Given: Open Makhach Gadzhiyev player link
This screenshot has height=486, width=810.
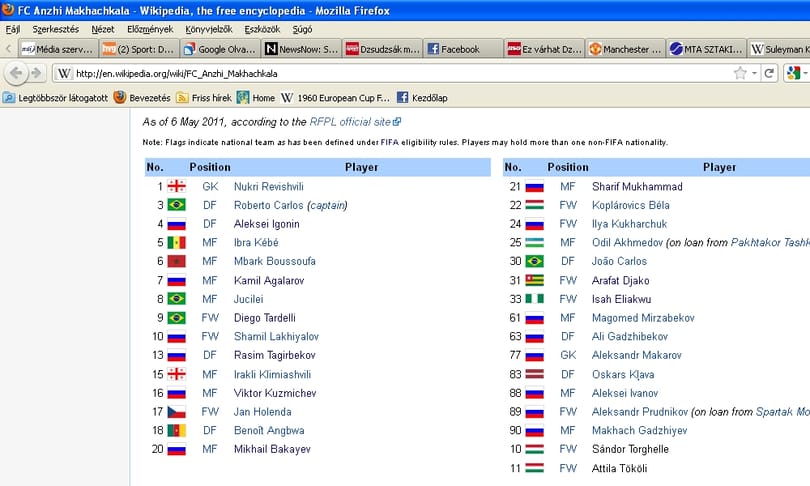Looking at the screenshot, I should (x=640, y=430).
